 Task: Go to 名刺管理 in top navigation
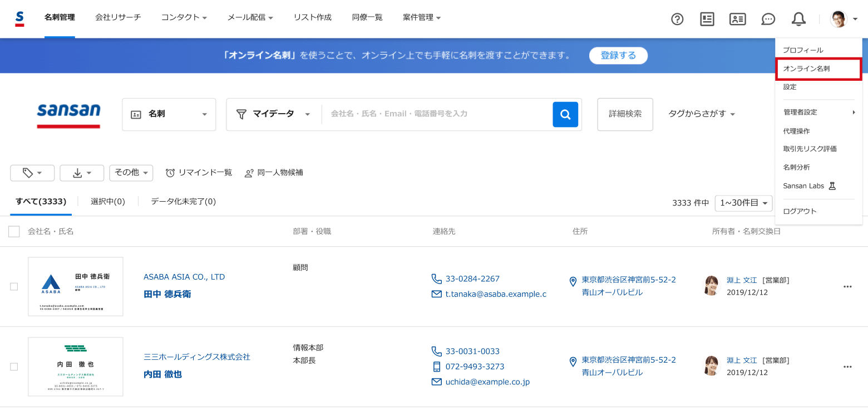(x=60, y=18)
